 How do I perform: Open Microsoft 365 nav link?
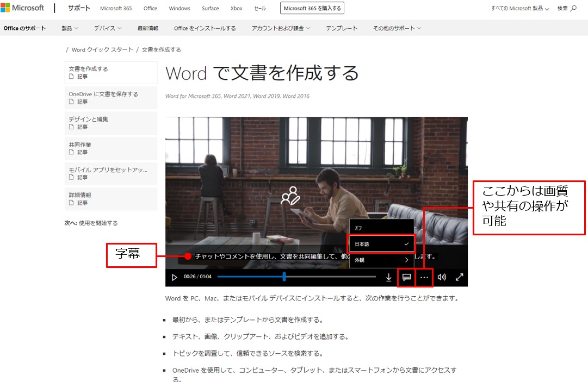pyautogui.click(x=116, y=8)
